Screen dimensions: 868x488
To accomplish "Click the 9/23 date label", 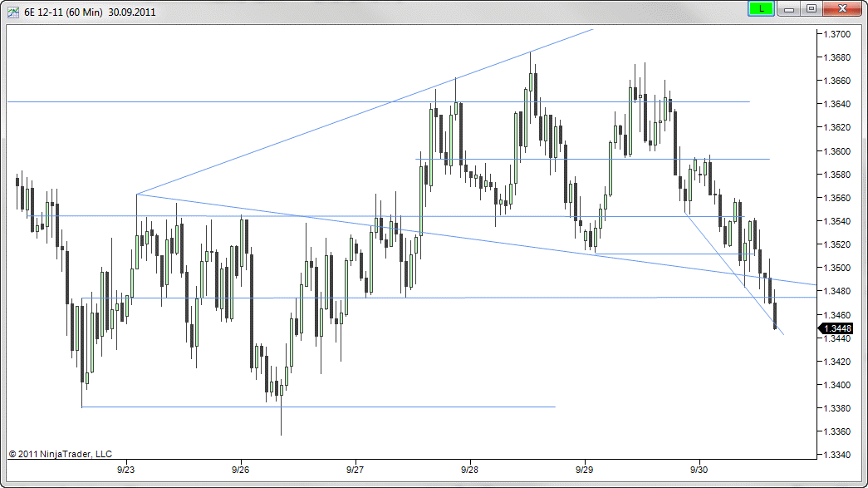I will [125, 470].
